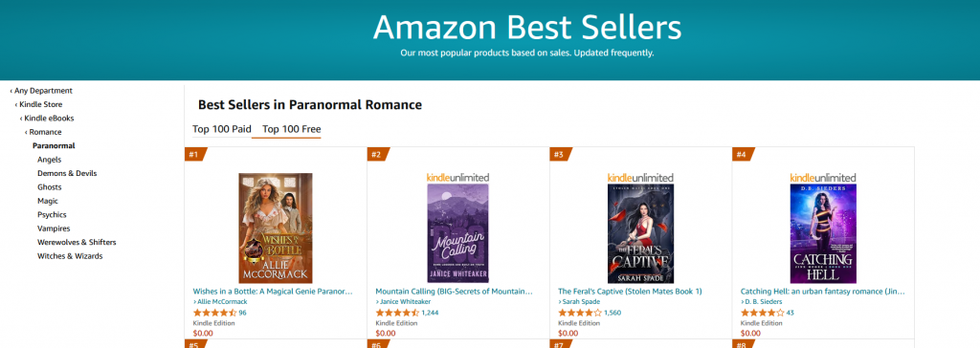The width and height of the screenshot is (980, 348).
Task: Browse the Vampires subcategory
Action: click(x=54, y=228)
